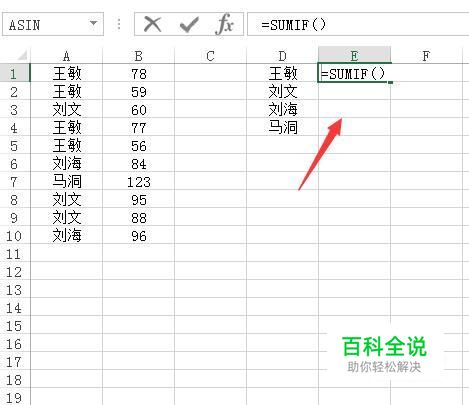Select column F header

[x=426, y=56]
